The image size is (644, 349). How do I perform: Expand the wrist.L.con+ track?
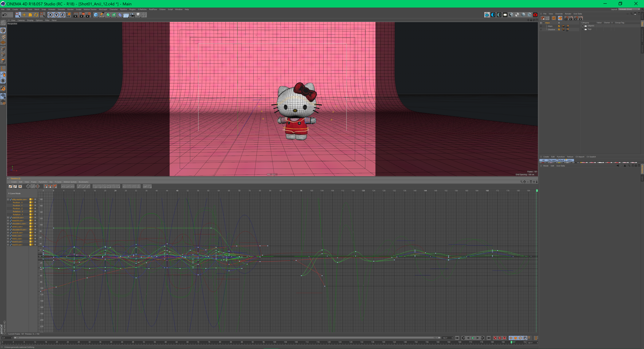tap(8, 227)
